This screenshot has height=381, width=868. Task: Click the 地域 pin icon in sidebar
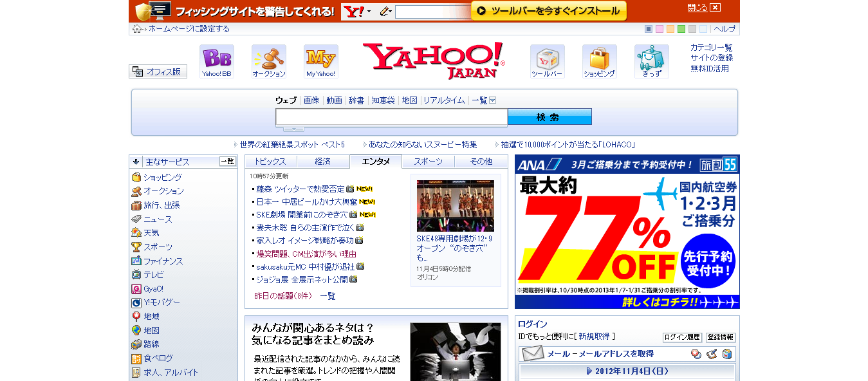coord(136,317)
